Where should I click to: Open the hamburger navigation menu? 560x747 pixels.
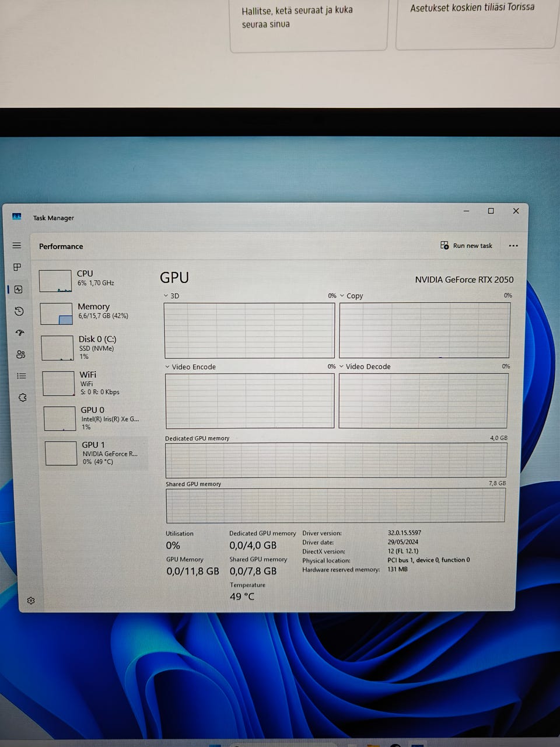click(x=17, y=246)
